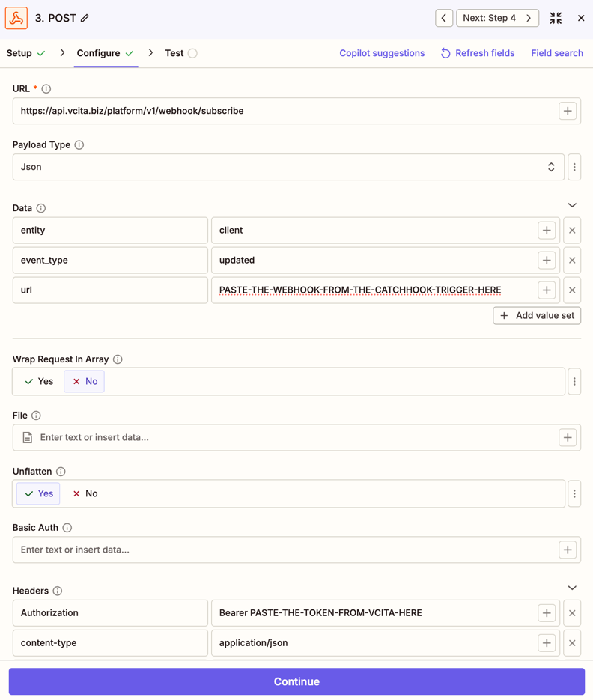The height and width of the screenshot is (700, 593).
Task: Insert data plus icon in URL field
Action: [x=568, y=111]
